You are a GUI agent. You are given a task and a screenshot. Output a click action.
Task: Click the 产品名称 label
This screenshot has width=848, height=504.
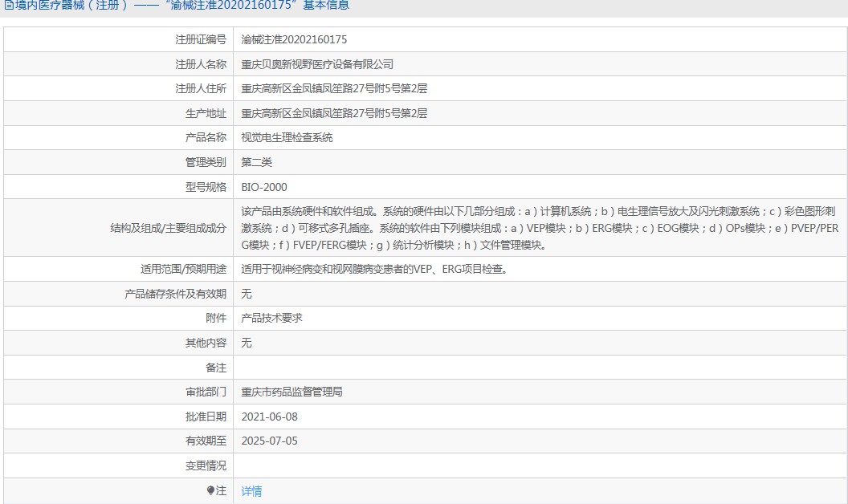tap(206, 138)
